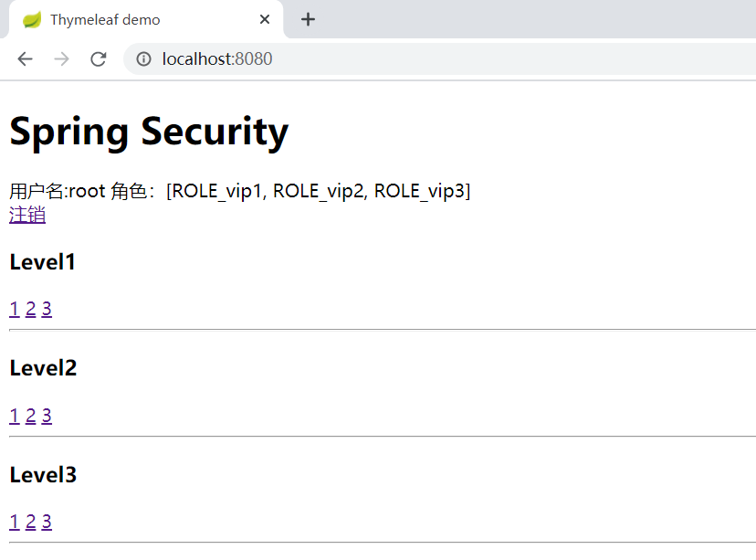Image resolution: width=756 pixels, height=560 pixels.
Task: Click the browser forward arrow
Action: pyautogui.click(x=61, y=58)
